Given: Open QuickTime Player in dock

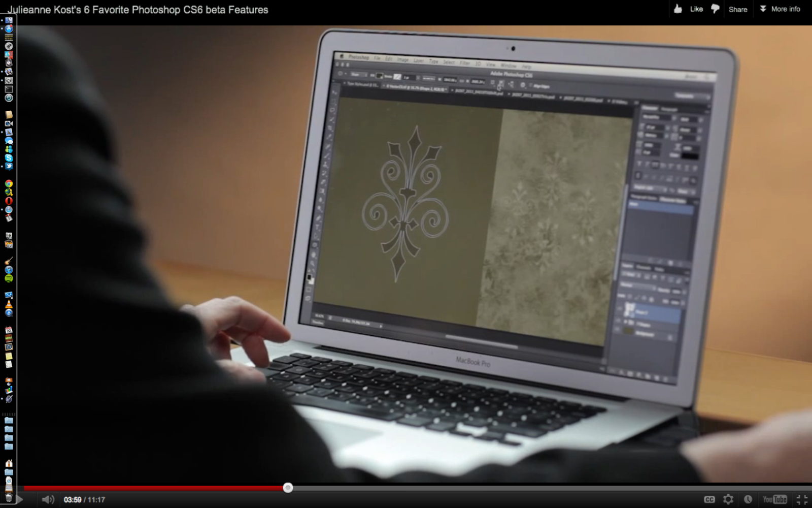Looking at the screenshot, I should (9, 313).
